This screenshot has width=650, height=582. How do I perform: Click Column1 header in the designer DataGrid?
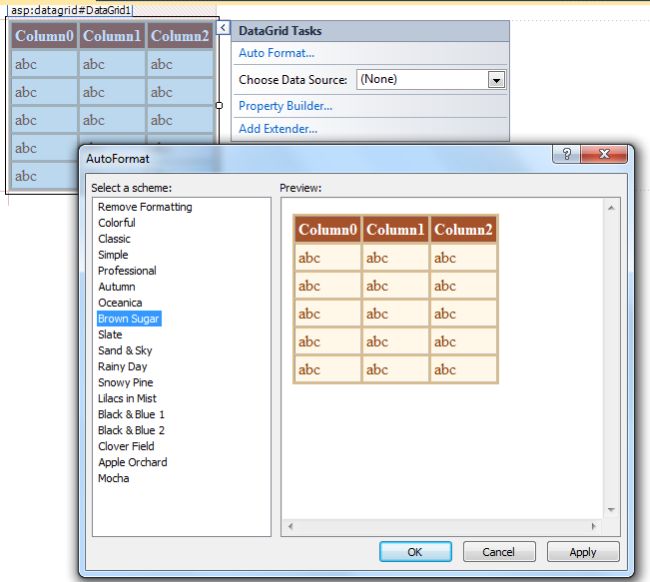click(x=112, y=36)
